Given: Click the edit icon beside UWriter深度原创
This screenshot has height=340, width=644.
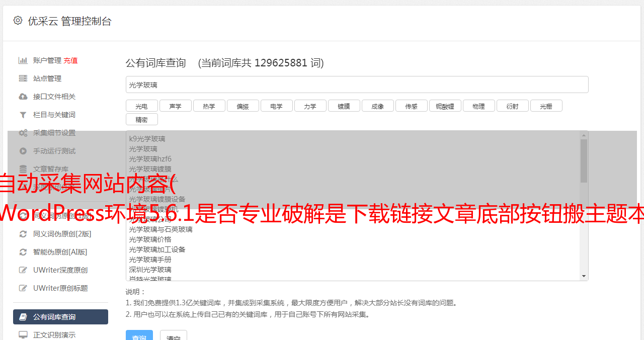Looking at the screenshot, I should tap(23, 270).
